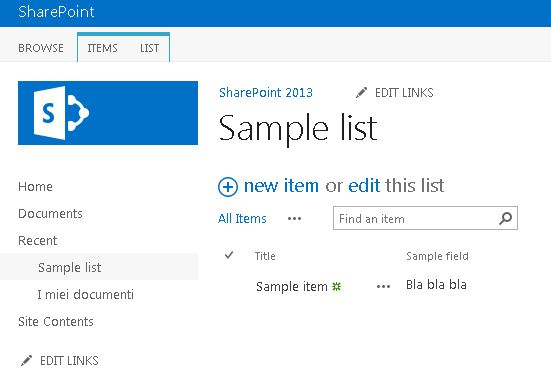This screenshot has height=376, width=551.
Task: Open Sample list in the sidebar
Action: point(70,267)
